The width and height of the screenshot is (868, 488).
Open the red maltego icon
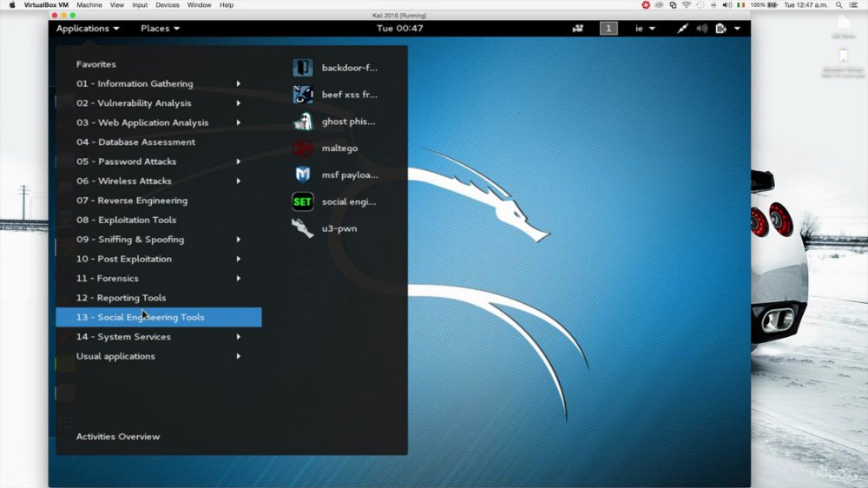point(302,148)
